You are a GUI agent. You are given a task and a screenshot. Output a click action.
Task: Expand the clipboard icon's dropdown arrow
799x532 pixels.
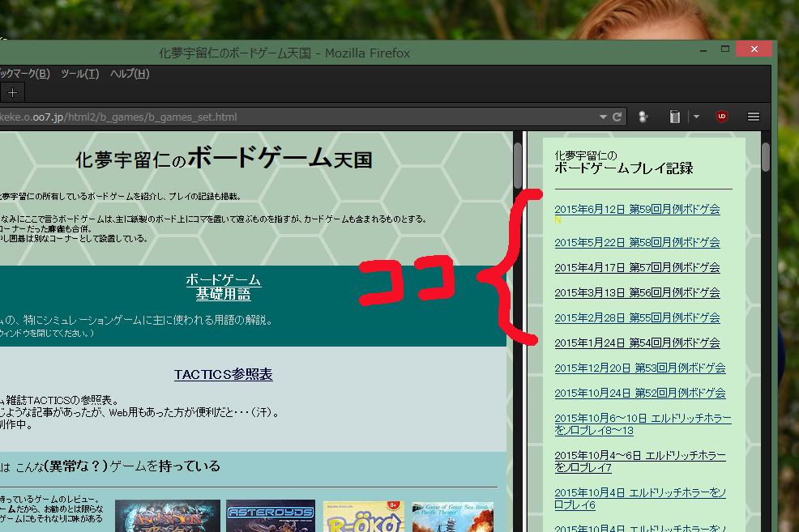[696, 117]
